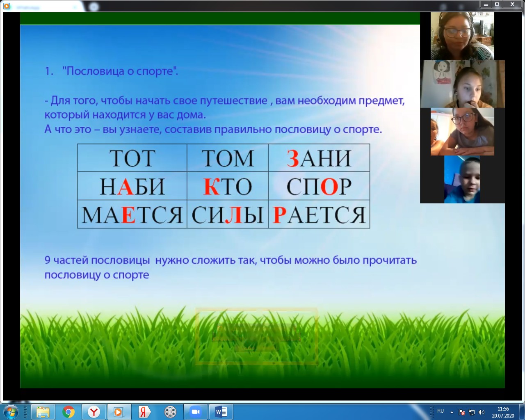Maximize the media player window

coord(497,5)
